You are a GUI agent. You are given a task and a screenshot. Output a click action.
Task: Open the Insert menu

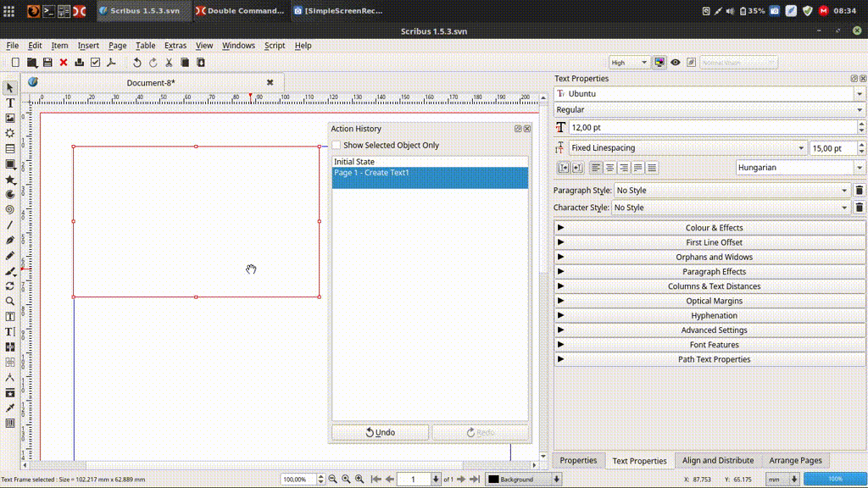tap(88, 46)
